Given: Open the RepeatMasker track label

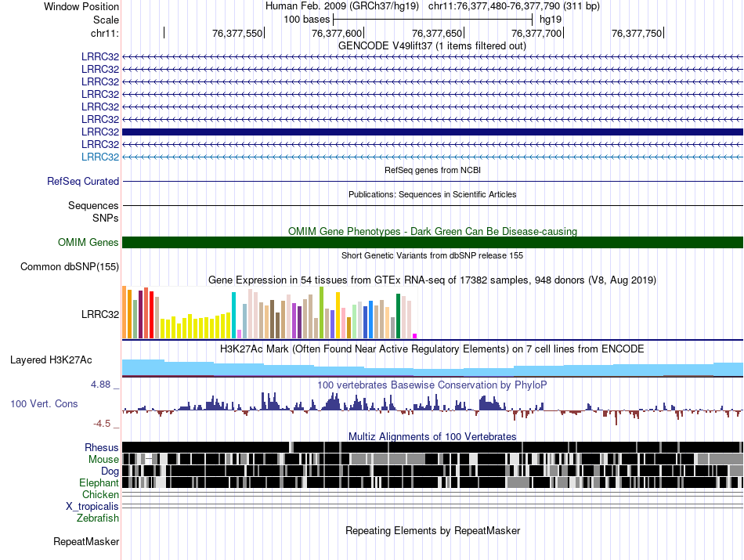Looking at the screenshot, I should tap(86, 541).
